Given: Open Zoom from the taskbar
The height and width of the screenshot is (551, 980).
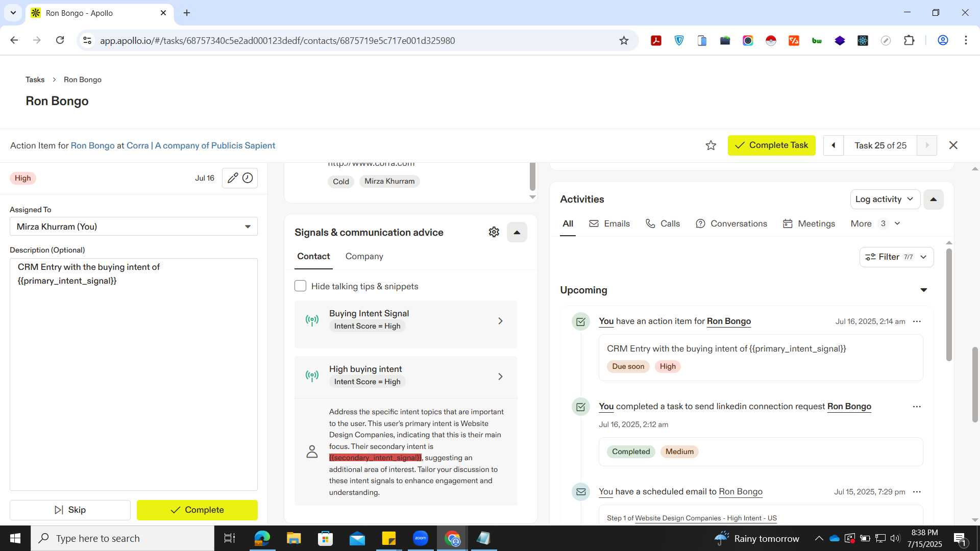Looking at the screenshot, I should pyautogui.click(x=421, y=538).
